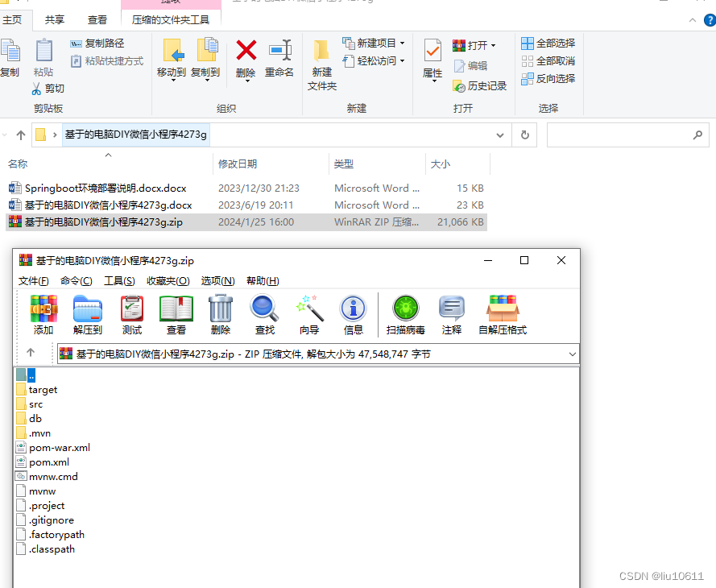This screenshot has width=716, height=588.
Task: Open WinRAR archive path dropdown
Action: click(x=572, y=354)
